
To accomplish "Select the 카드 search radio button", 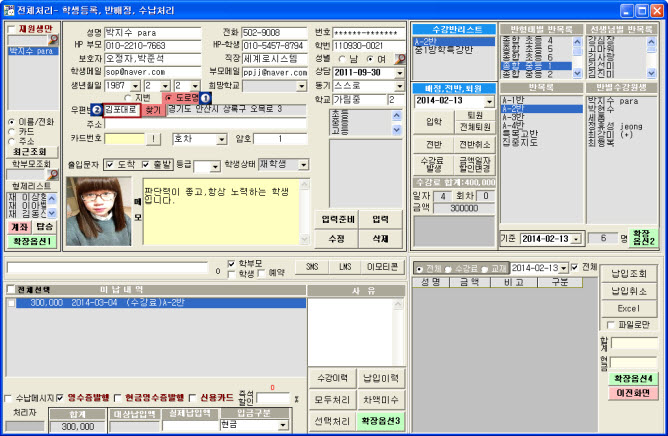I will [12, 132].
